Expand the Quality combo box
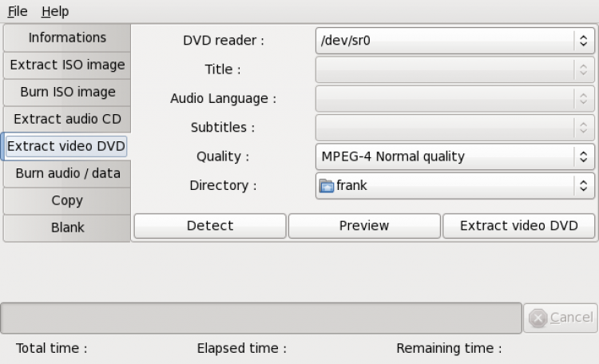The height and width of the screenshot is (364, 599). coord(455,156)
